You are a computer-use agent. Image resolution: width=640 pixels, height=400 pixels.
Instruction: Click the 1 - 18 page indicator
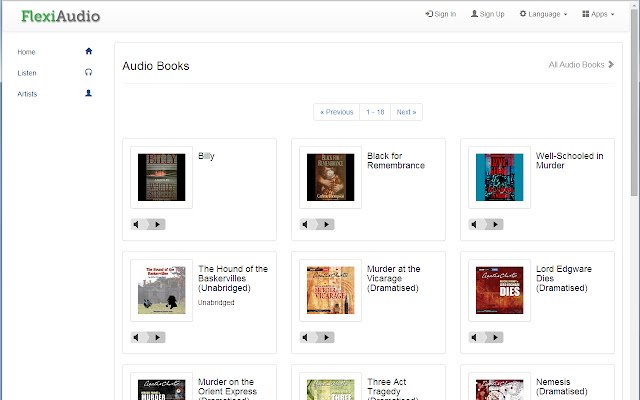[x=375, y=112]
